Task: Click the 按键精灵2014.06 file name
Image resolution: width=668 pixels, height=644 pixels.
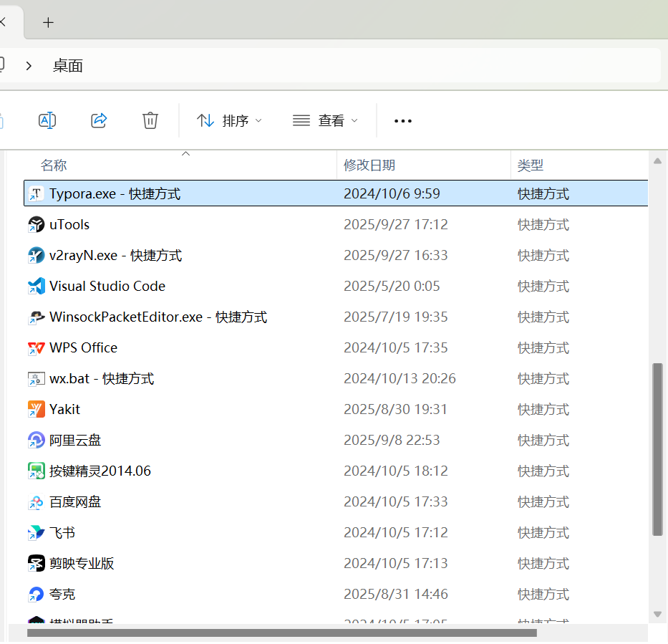Action: [100, 471]
